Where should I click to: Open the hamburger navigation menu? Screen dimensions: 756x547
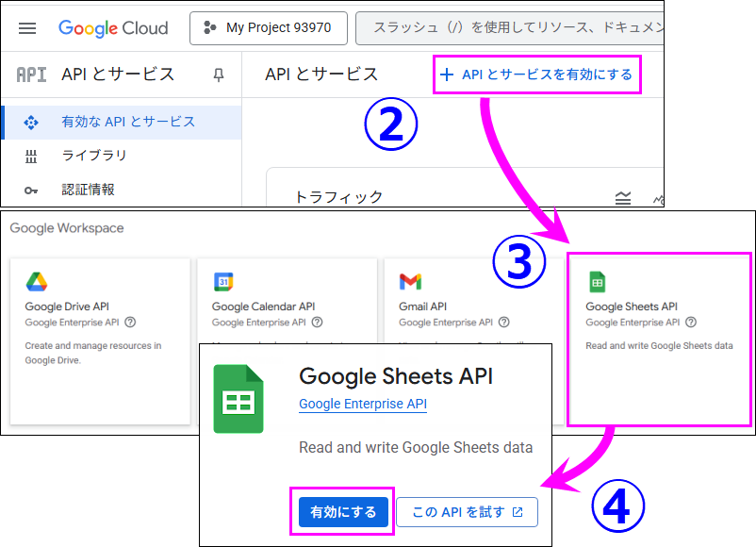(x=27, y=28)
